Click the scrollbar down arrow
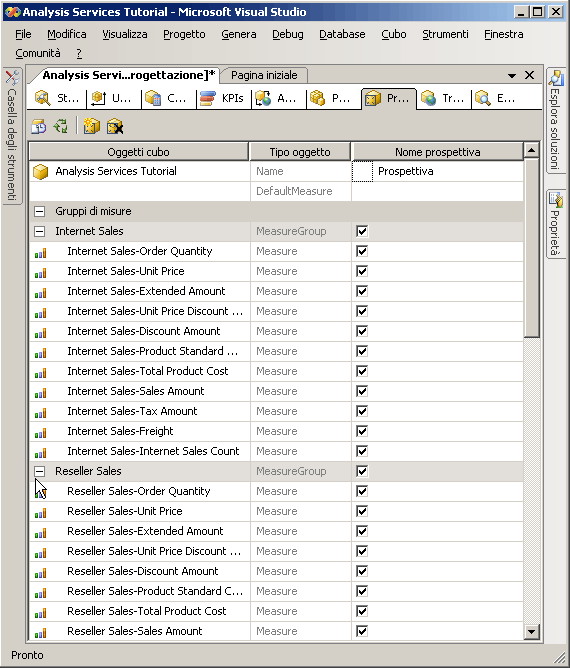The width and height of the screenshot is (570, 668). (531, 631)
